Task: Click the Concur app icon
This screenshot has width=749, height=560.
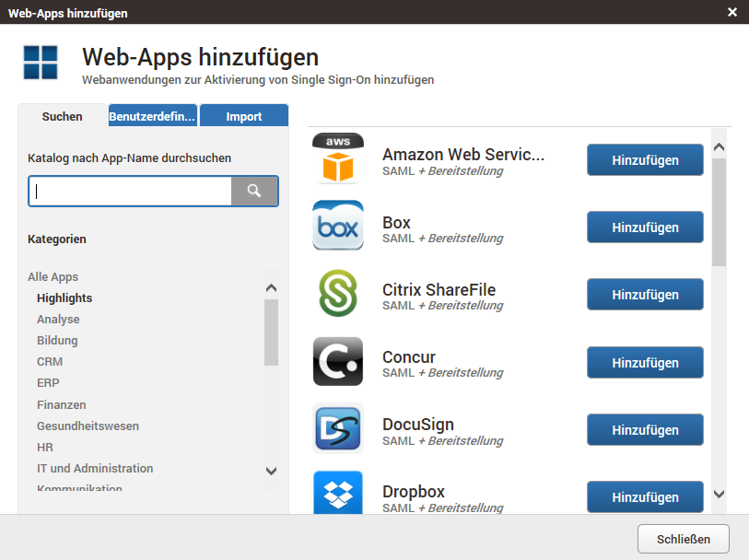Action: (x=338, y=361)
